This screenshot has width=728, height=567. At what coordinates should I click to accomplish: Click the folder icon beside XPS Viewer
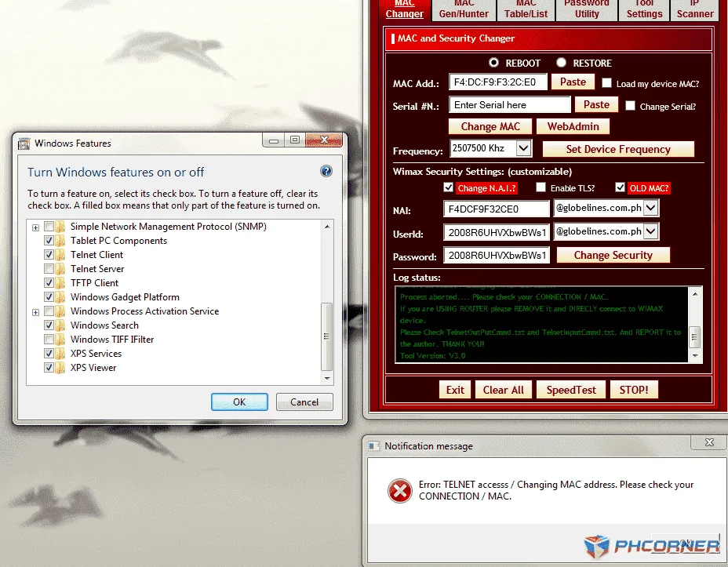click(x=60, y=368)
